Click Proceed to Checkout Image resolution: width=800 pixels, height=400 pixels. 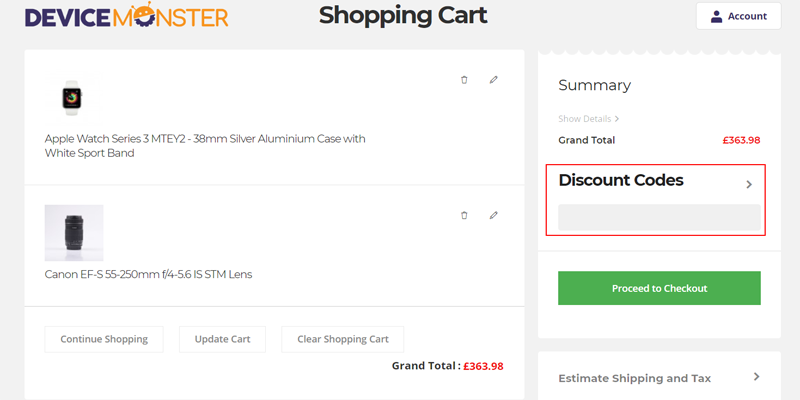pyautogui.click(x=659, y=288)
